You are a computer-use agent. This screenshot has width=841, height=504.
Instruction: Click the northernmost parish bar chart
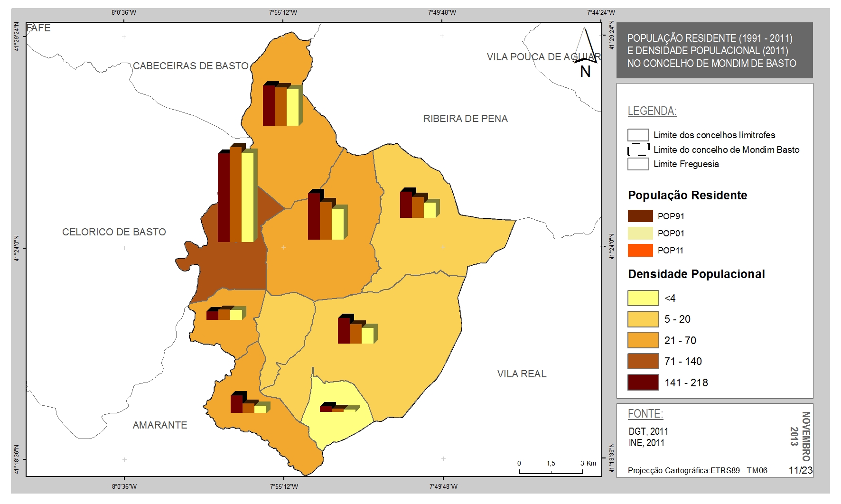[x=283, y=103]
